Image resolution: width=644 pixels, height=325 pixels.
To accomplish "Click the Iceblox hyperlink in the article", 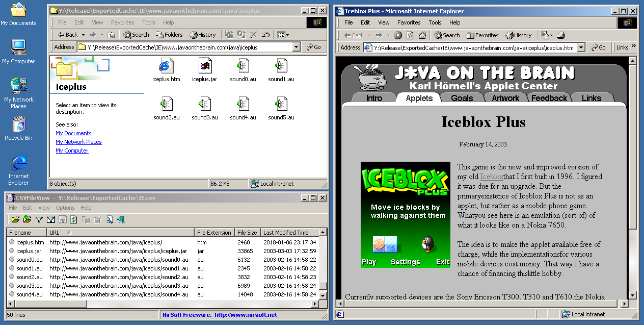I will (x=491, y=177).
